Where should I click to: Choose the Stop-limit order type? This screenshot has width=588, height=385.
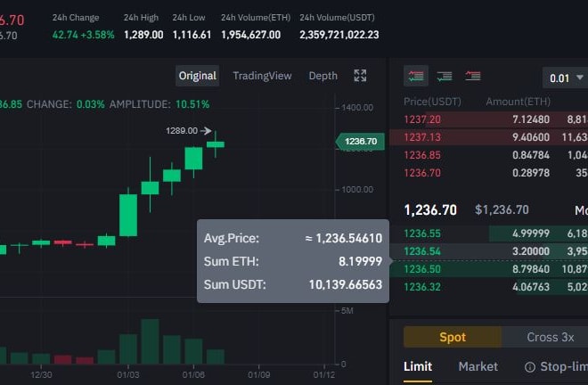(564, 366)
